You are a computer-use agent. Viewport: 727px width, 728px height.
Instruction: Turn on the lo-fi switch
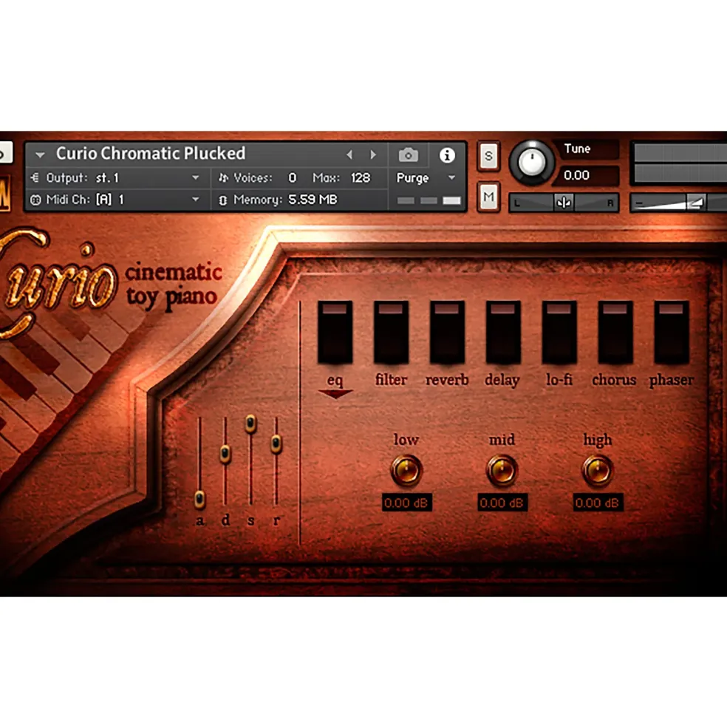coord(559,332)
